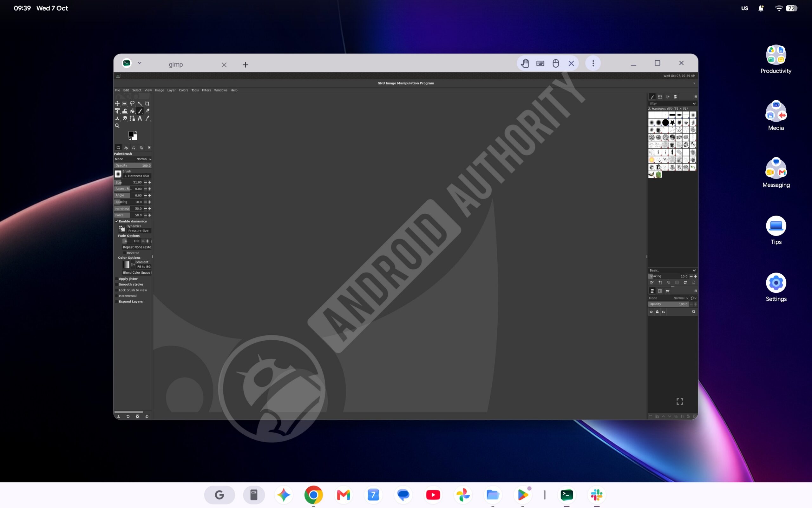This screenshot has height=508, width=812.
Task: Select the green pepper brush thumbnail
Action: point(658,175)
